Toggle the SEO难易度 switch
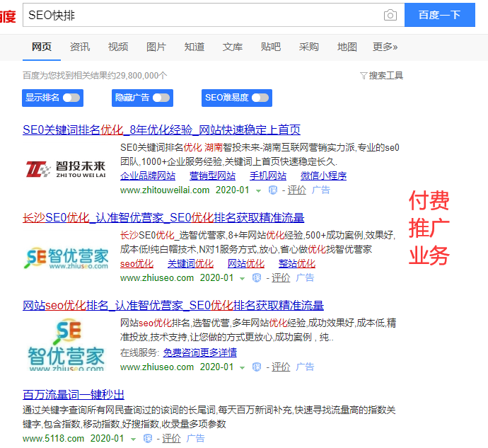 click(x=260, y=98)
